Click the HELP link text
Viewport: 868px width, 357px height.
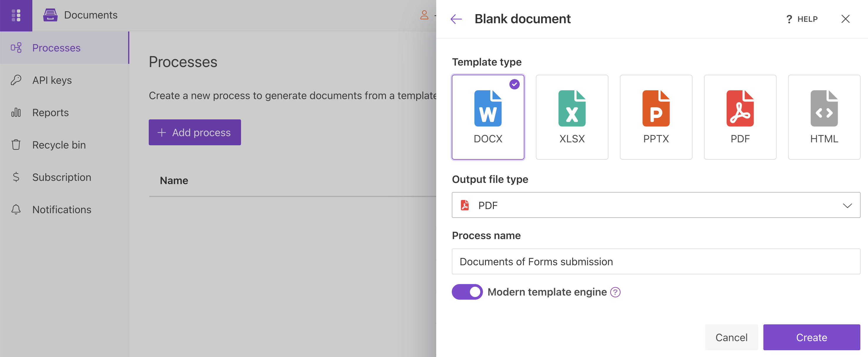(x=807, y=19)
